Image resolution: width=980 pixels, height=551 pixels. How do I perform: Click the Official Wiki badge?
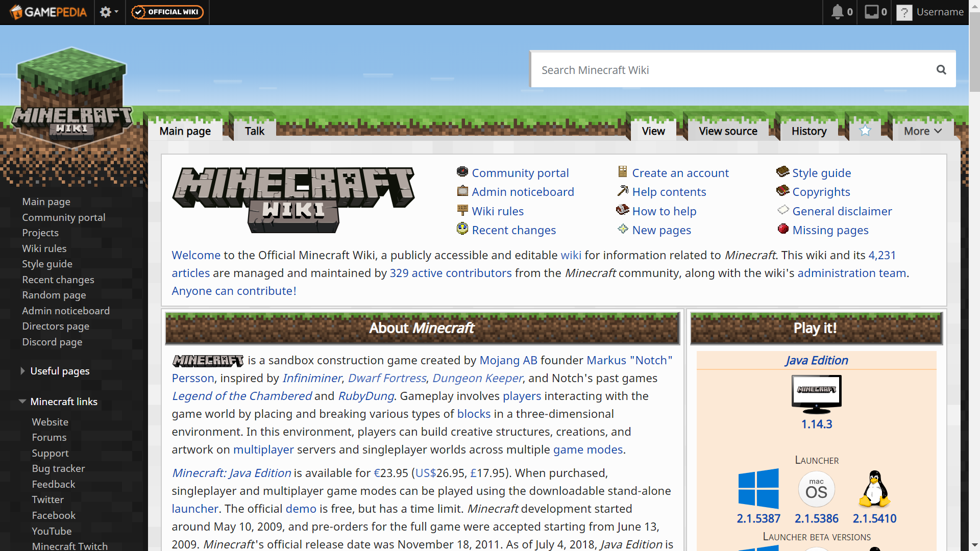(x=167, y=12)
